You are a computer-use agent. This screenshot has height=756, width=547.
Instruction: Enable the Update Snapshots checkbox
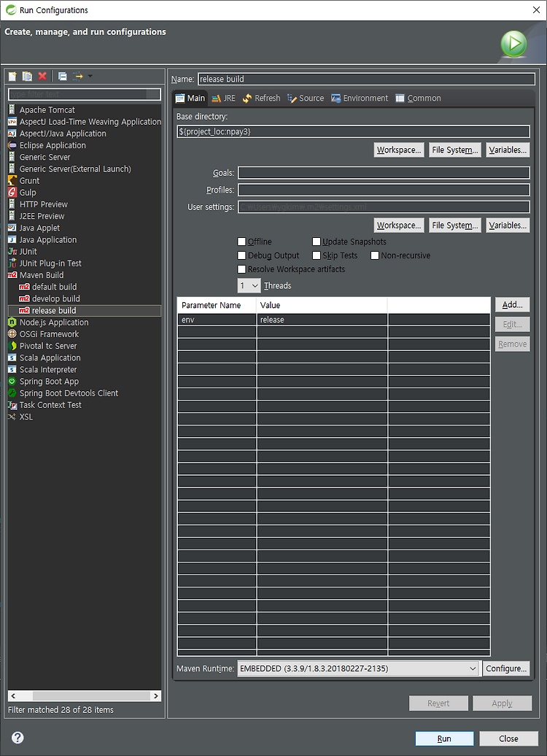point(317,242)
